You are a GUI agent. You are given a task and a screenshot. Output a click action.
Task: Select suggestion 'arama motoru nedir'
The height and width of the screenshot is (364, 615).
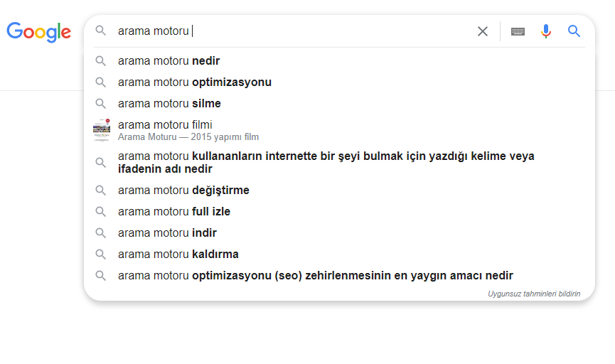tap(169, 61)
